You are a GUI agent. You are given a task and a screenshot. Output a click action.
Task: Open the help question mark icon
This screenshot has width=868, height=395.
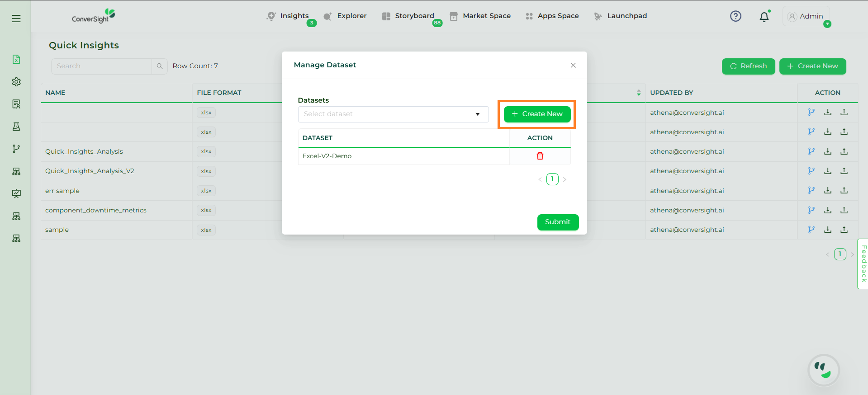point(735,16)
